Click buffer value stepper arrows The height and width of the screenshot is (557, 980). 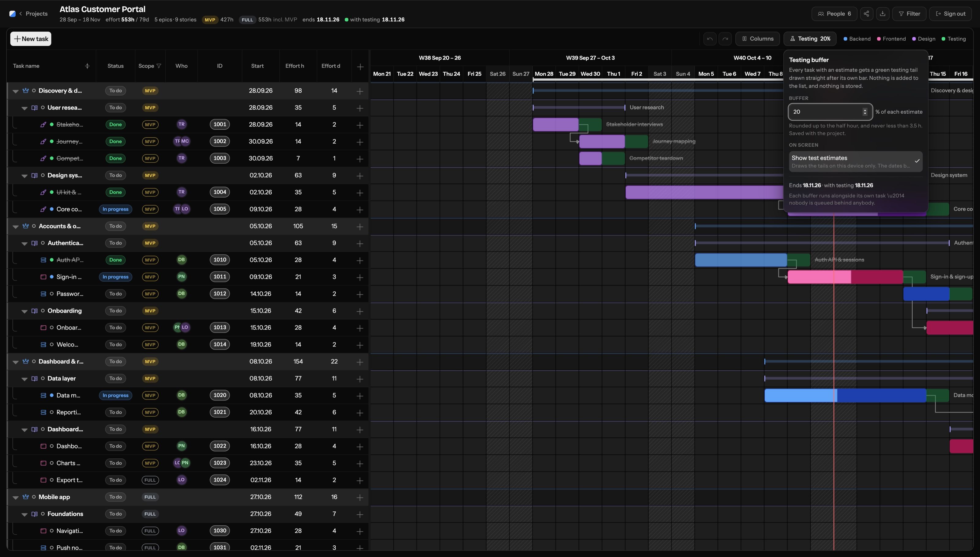865,112
